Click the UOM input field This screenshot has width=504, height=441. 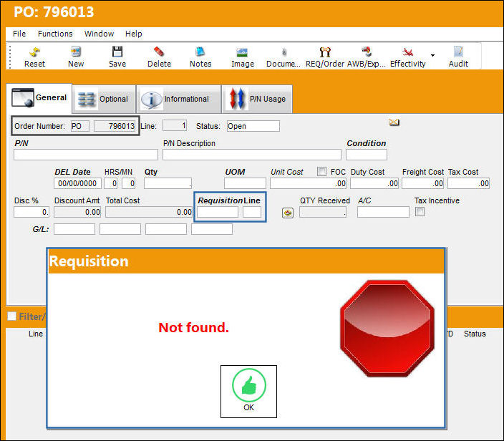point(245,183)
